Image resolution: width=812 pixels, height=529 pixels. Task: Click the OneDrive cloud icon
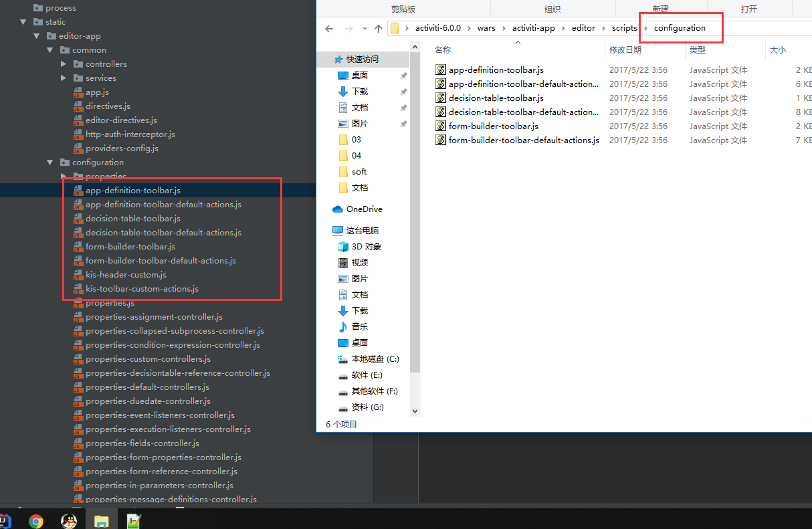338,209
